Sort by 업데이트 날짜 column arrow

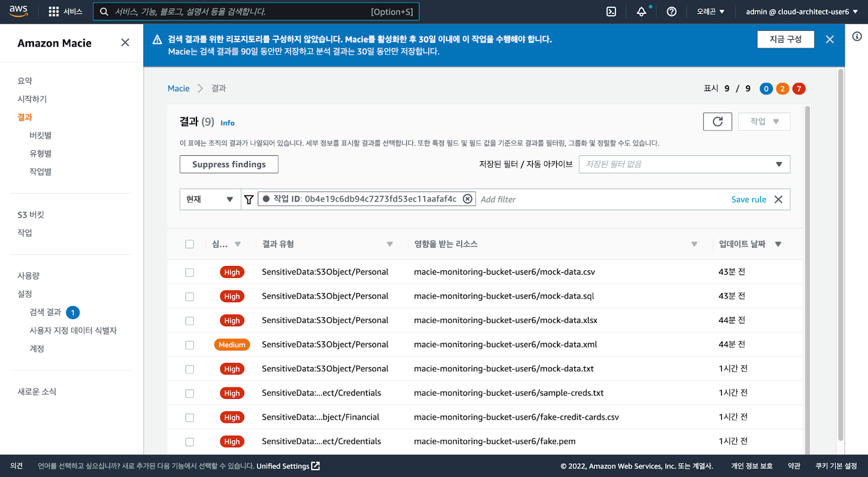778,244
